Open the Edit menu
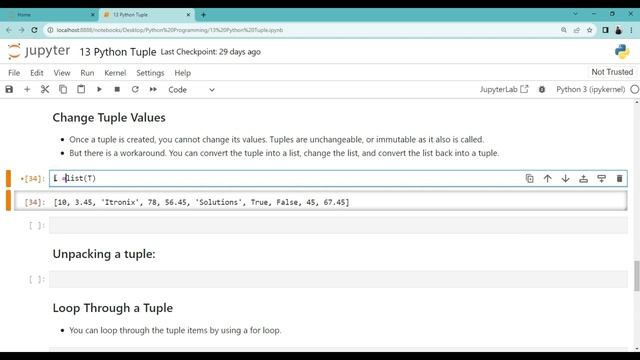Viewport: 640px width, 360px height. coord(37,73)
